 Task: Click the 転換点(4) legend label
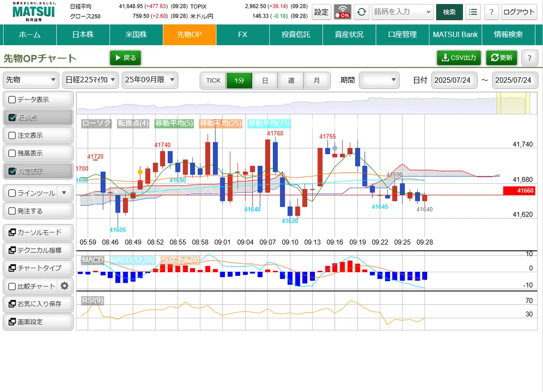coord(133,123)
